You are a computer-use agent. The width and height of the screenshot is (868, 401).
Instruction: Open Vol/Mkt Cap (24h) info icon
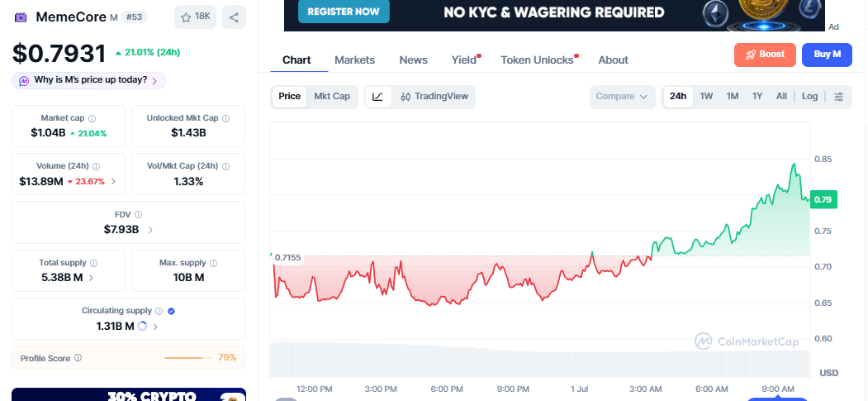point(225,166)
